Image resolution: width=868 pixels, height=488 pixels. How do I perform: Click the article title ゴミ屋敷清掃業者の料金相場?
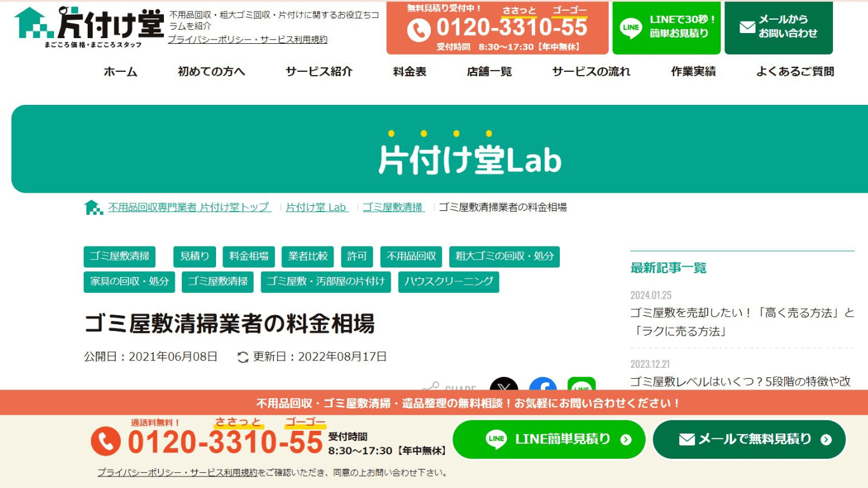click(x=229, y=324)
